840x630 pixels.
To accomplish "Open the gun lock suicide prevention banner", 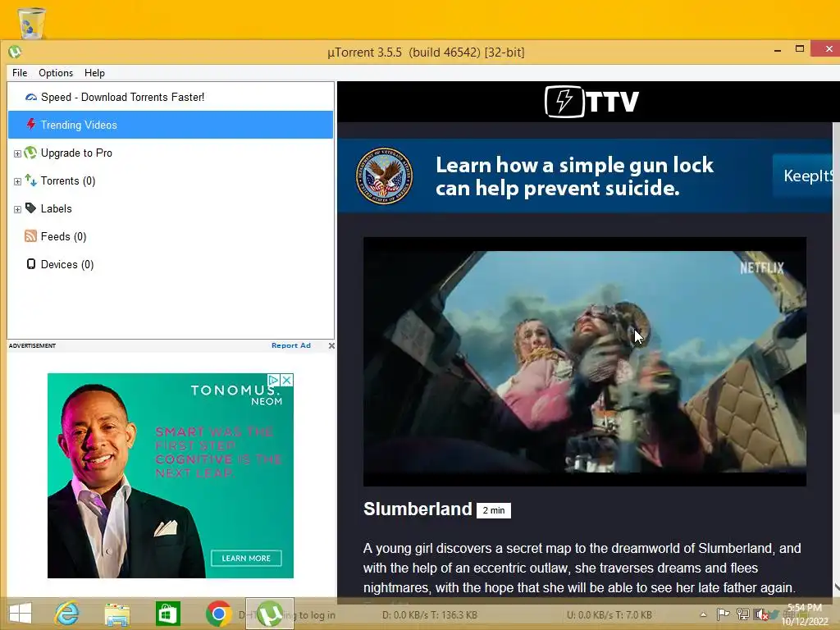I will pos(585,176).
